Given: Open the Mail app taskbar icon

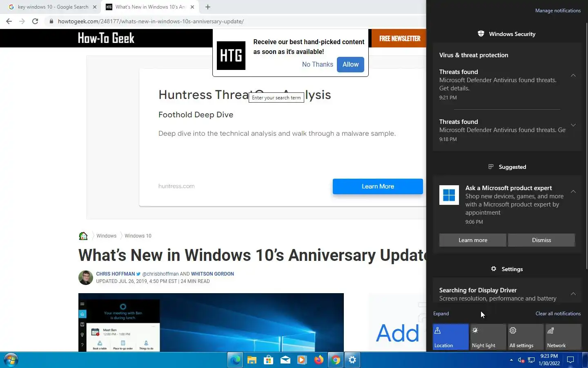Looking at the screenshot, I should click(285, 360).
